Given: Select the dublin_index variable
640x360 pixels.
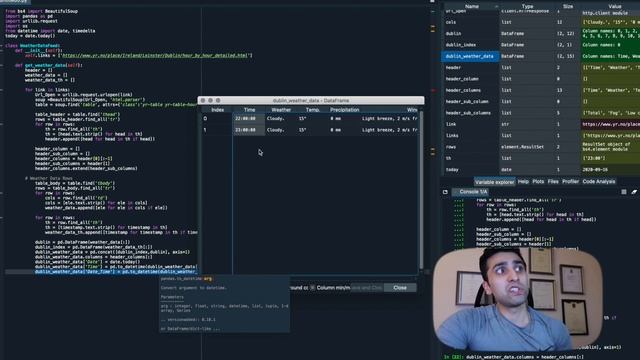Looking at the screenshot, I should click(541, 45).
